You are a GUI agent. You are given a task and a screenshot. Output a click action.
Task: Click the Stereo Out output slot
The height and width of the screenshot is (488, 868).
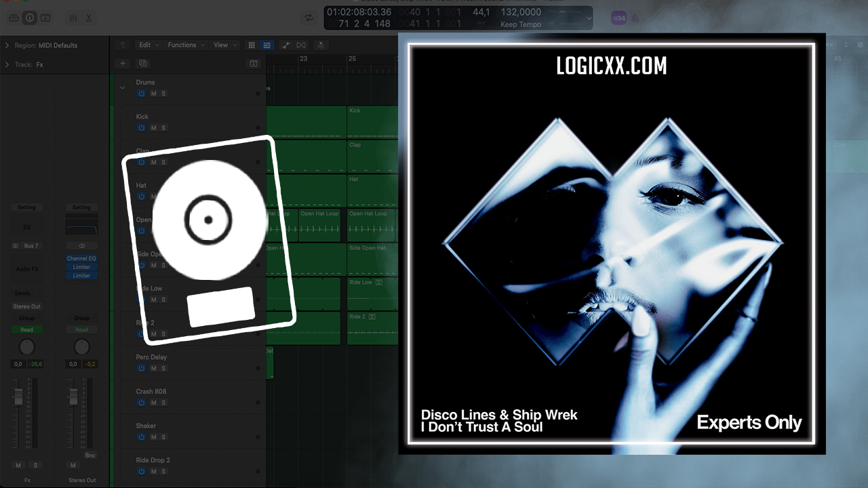[x=26, y=306]
